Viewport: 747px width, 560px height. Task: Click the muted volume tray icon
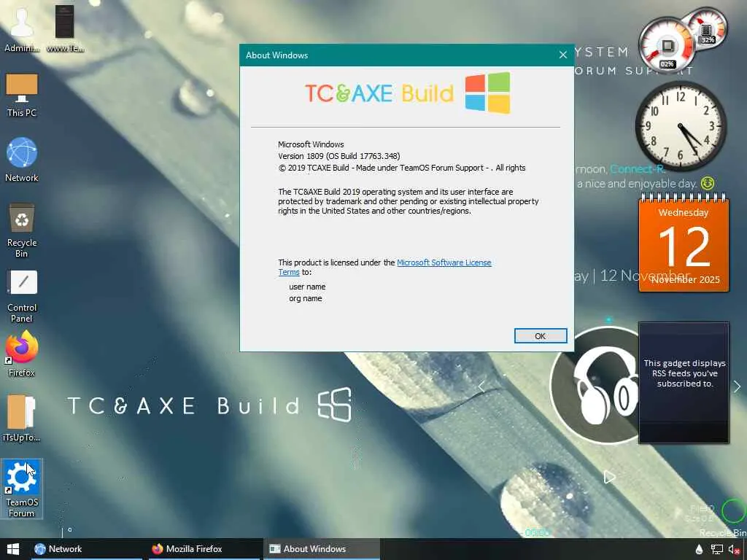click(x=734, y=550)
